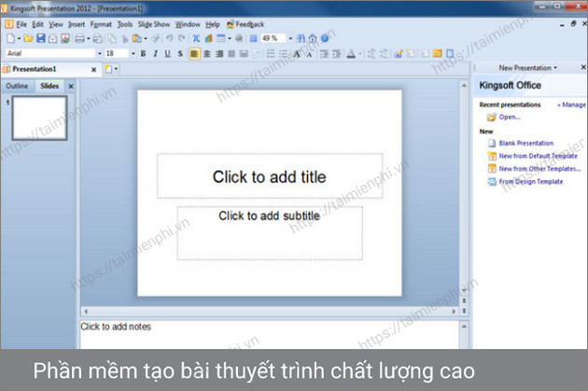Print using the printer toolbar icon

(79, 38)
